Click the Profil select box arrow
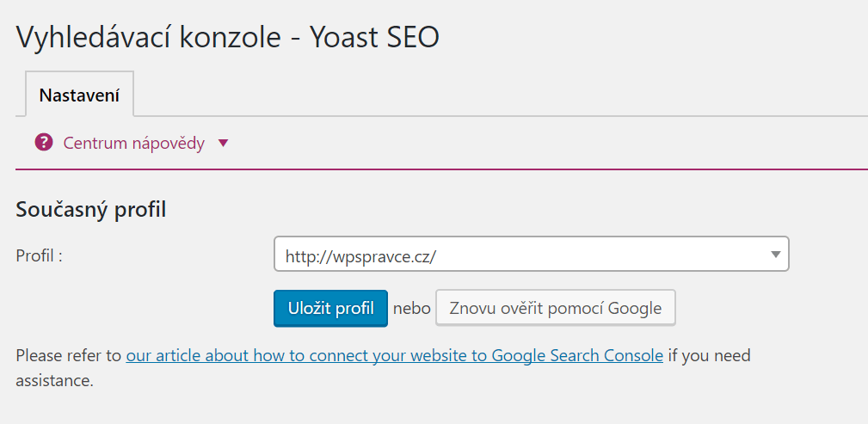Image resolution: width=868 pixels, height=424 pixels. click(776, 254)
